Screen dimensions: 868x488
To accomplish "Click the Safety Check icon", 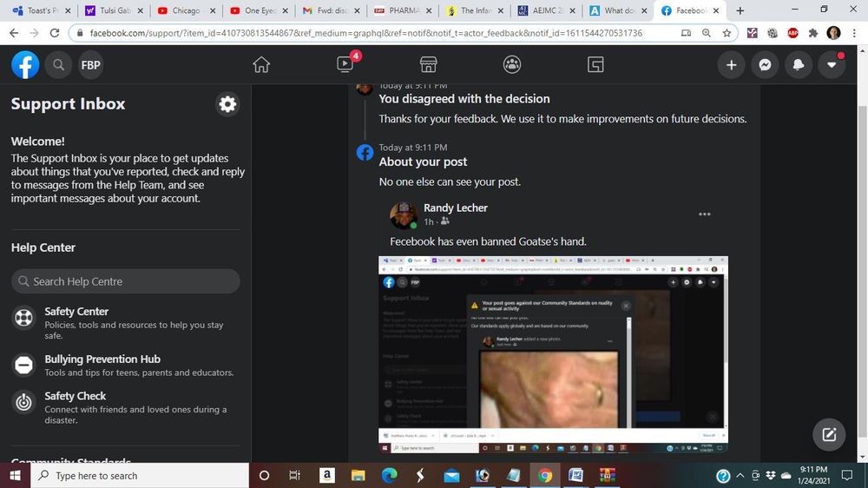I will coord(23,402).
